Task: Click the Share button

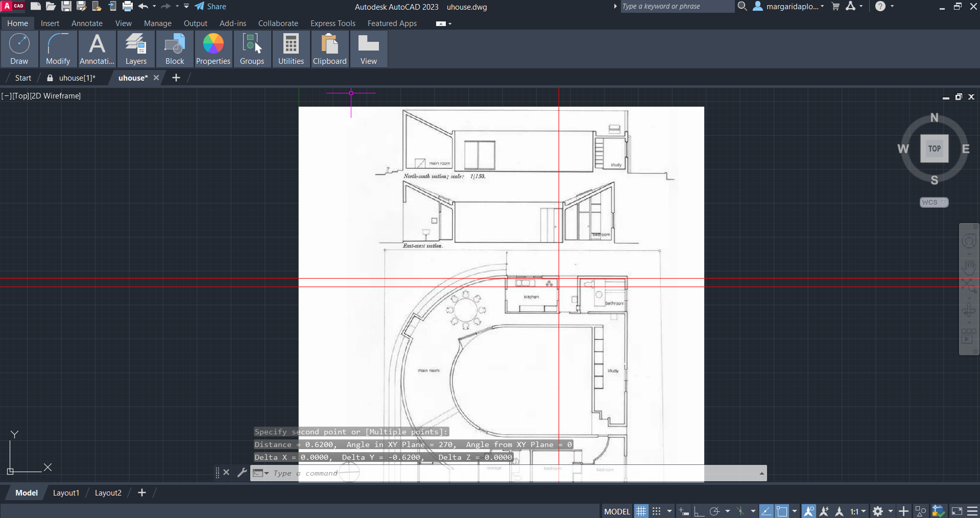Action: coord(211,7)
